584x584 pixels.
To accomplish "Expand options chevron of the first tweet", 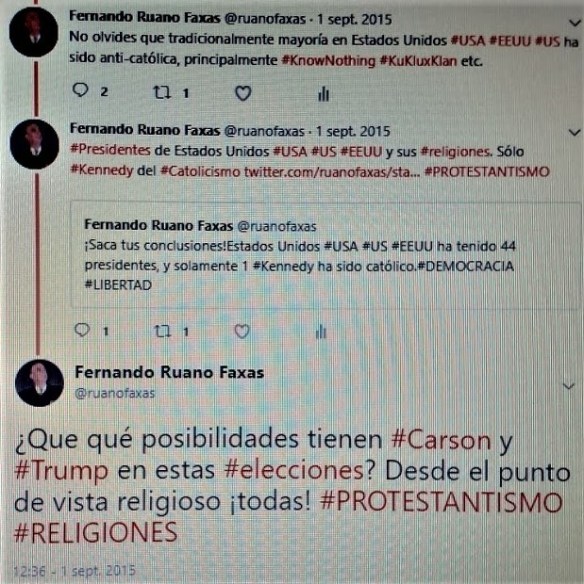I will tap(575, 23).
